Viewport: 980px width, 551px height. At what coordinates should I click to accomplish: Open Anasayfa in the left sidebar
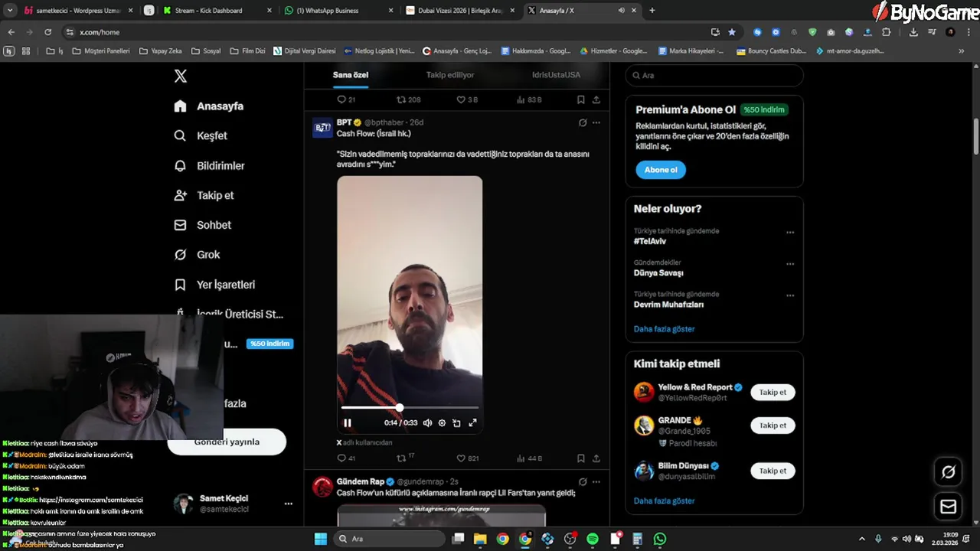click(x=209, y=106)
